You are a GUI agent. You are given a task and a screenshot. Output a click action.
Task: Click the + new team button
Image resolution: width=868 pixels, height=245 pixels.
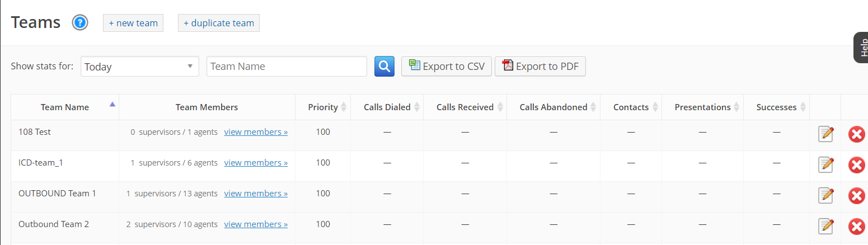(x=133, y=23)
